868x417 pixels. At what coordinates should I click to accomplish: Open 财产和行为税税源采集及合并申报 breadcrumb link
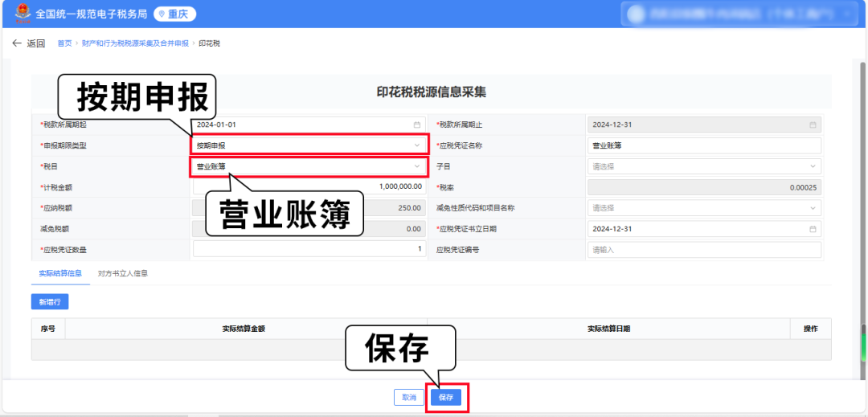135,43
